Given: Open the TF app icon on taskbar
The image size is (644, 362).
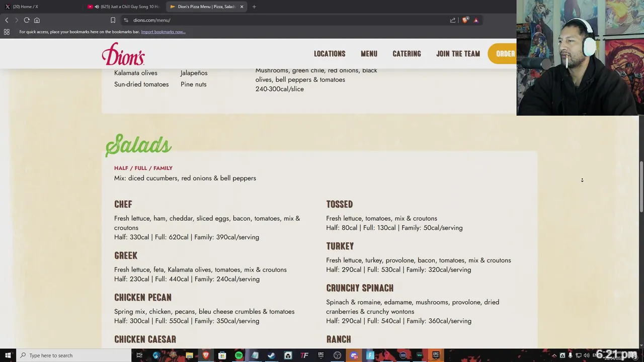Looking at the screenshot, I should tap(304, 355).
